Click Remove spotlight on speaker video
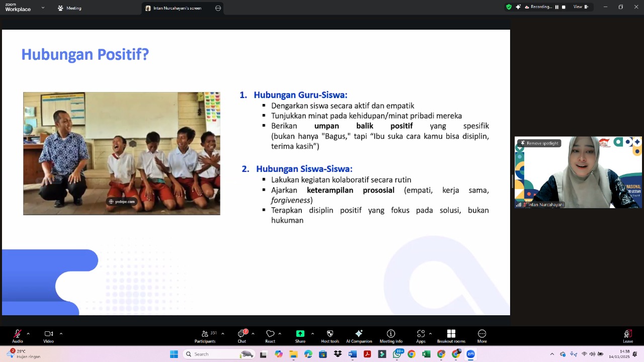Image resolution: width=644 pixels, height=362 pixels. tap(539, 143)
